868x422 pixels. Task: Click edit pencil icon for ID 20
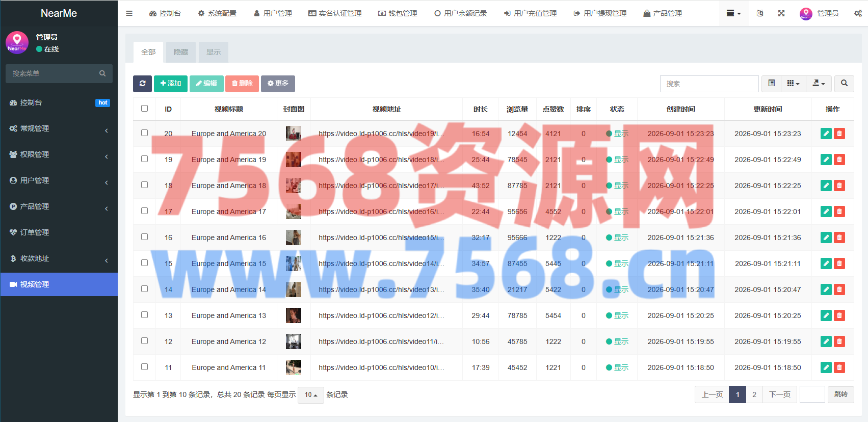[x=826, y=134]
